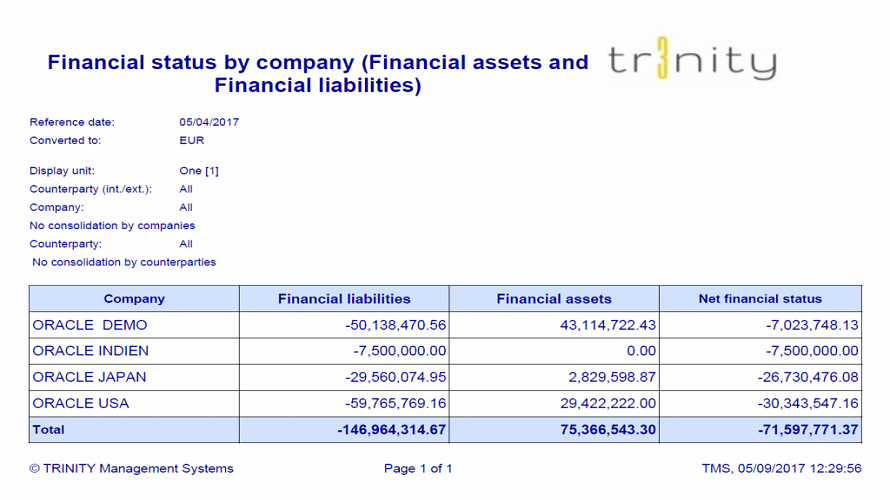This screenshot has width=890, height=500.
Task: Select the Financial liabilities column header
Action: [x=344, y=298]
